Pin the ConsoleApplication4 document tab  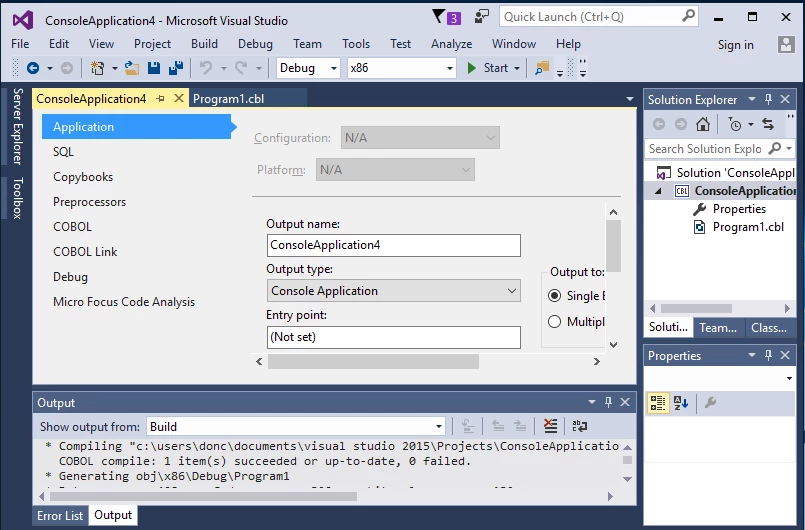pos(161,98)
